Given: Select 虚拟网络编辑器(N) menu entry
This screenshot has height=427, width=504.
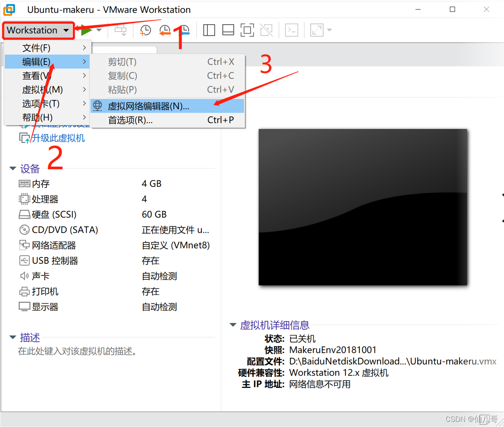Looking at the screenshot, I should pyautogui.click(x=147, y=106).
